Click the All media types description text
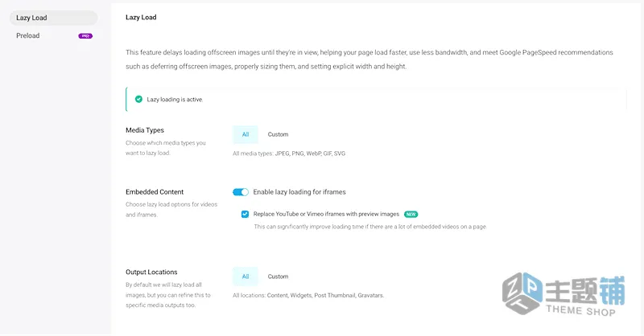The width and height of the screenshot is (644, 336). 289,154
